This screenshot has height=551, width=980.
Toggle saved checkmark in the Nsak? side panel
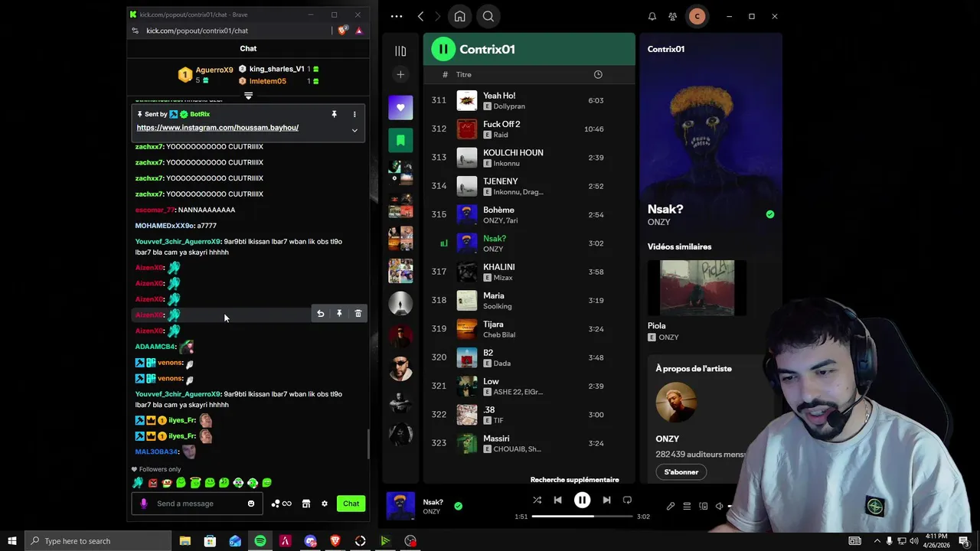pyautogui.click(x=769, y=214)
